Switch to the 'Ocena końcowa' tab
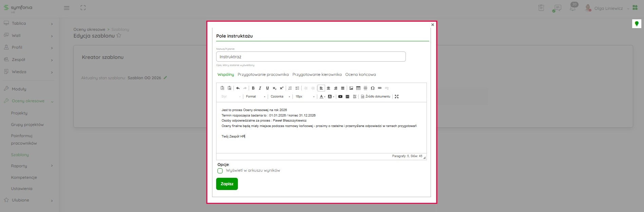The image size is (644, 212). [360, 75]
